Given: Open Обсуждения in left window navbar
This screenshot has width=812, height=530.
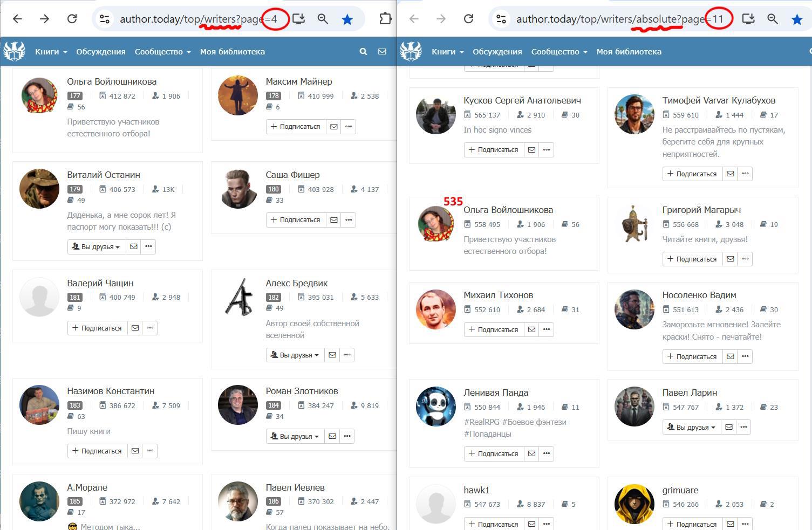Looking at the screenshot, I should point(101,52).
